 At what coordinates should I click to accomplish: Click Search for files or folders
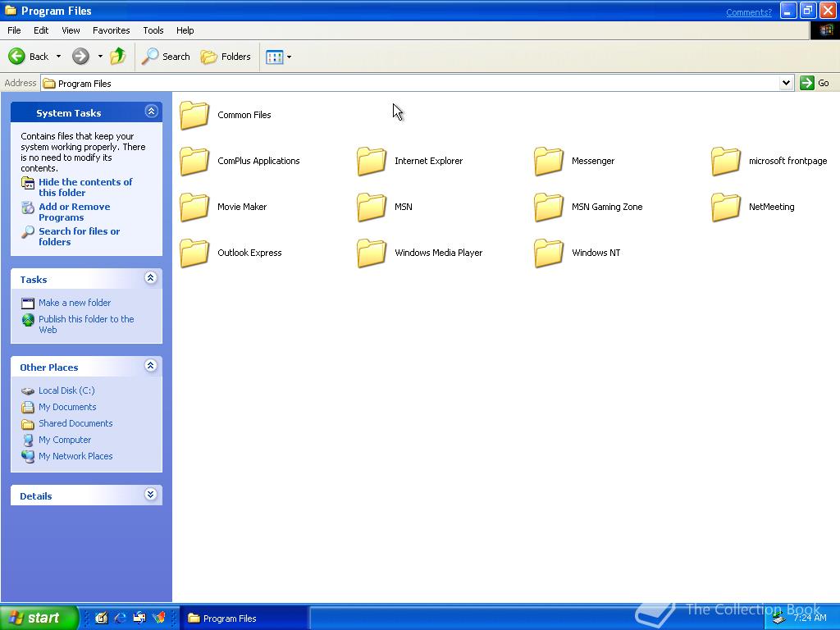point(80,237)
